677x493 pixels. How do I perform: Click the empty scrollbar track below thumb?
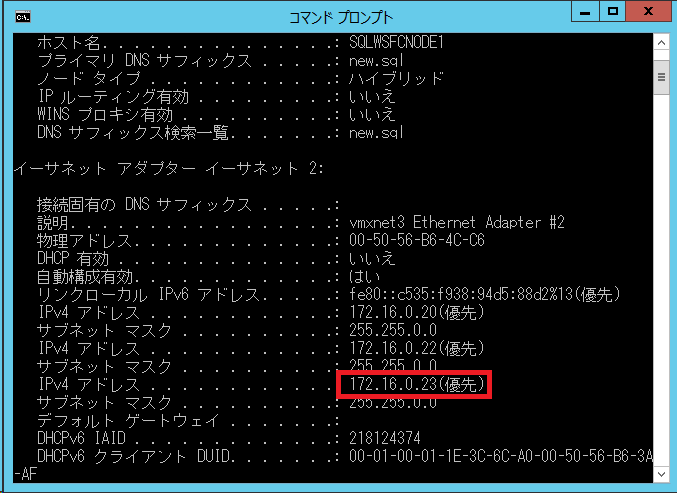[661, 279]
